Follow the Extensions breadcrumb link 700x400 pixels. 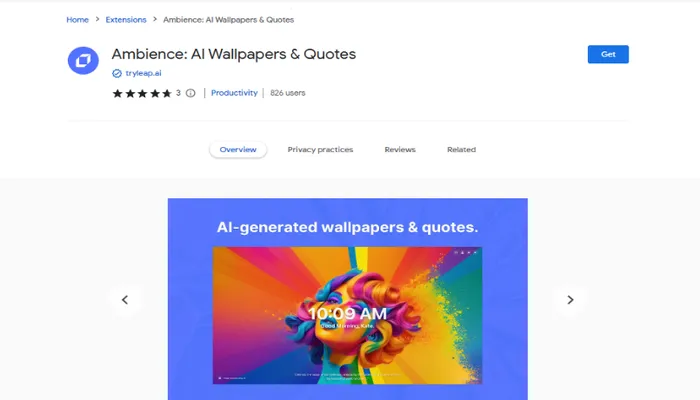click(126, 20)
